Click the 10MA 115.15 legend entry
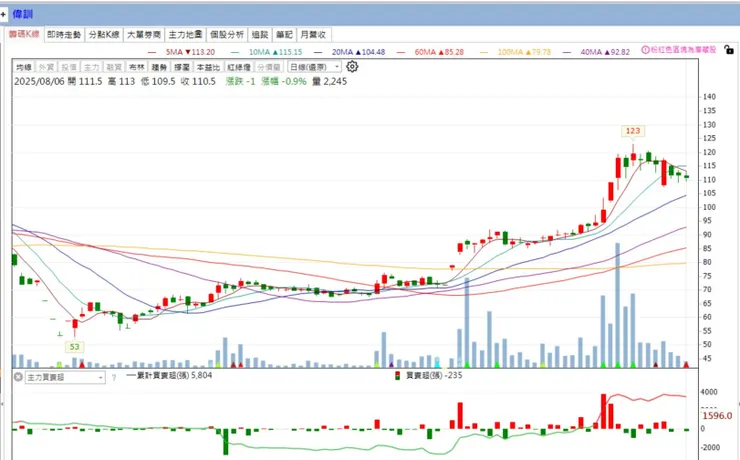Image resolution: width=740 pixels, height=460 pixels. pos(267,52)
